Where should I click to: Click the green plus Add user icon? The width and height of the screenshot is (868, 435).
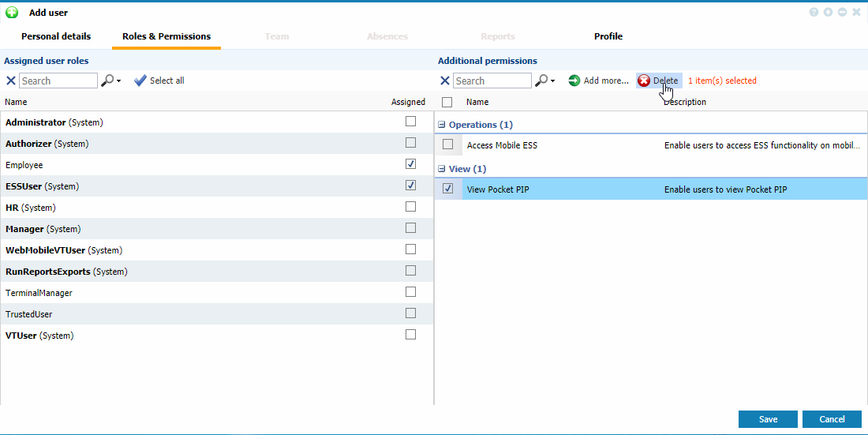click(12, 13)
